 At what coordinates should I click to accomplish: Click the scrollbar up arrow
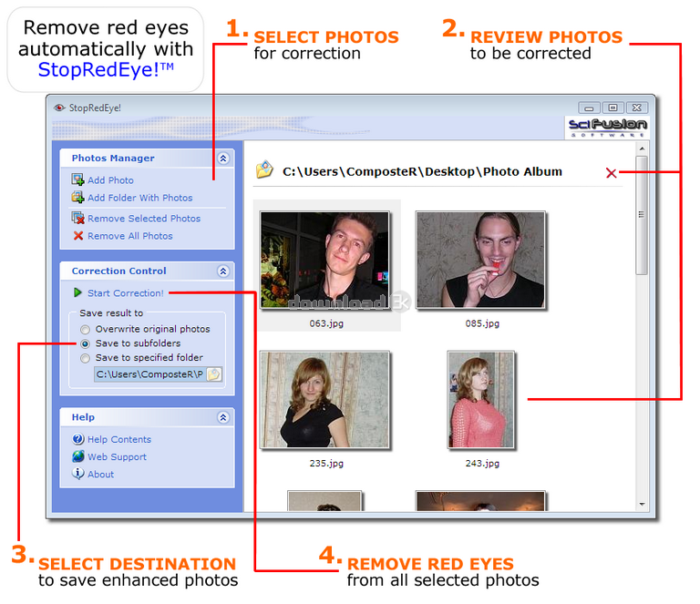tap(642, 148)
